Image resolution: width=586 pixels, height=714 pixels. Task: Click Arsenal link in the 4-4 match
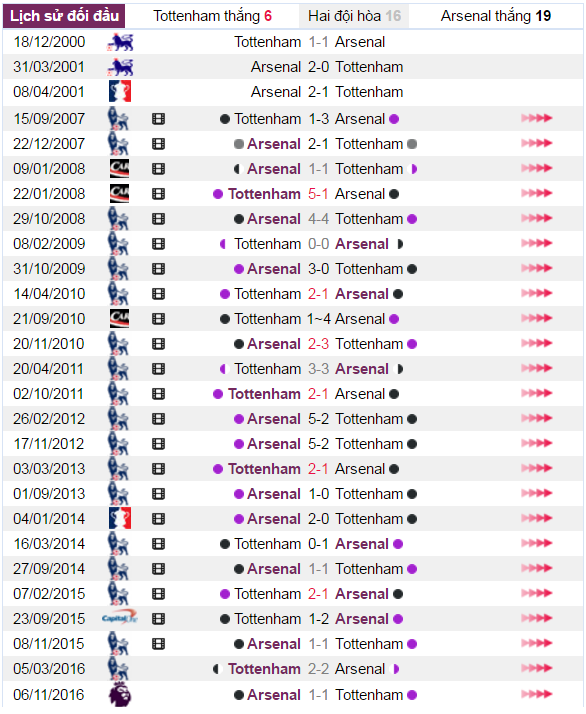click(274, 219)
